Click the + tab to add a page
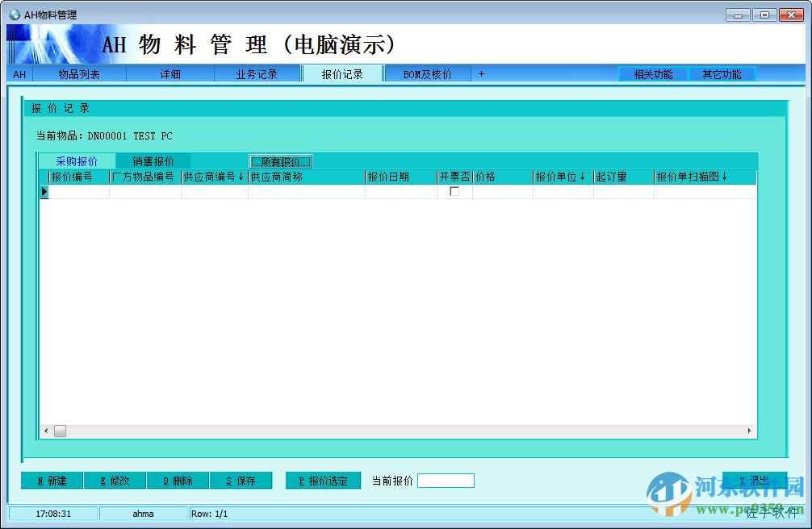 click(480, 73)
